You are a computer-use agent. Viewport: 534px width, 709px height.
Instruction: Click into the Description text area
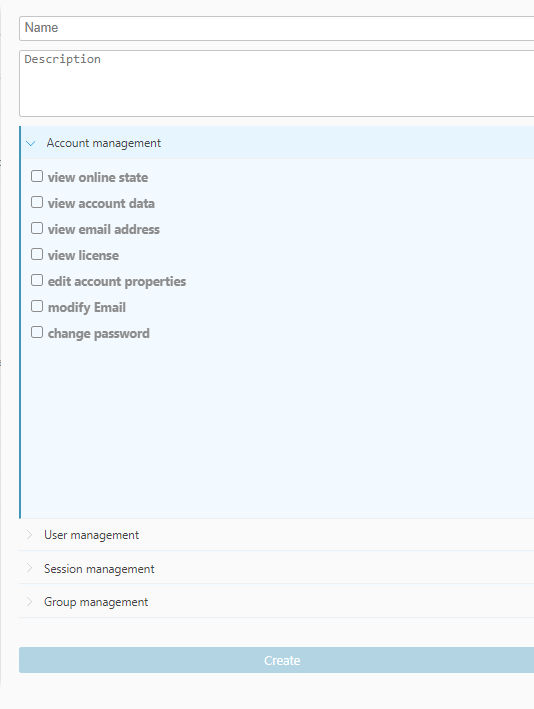277,83
